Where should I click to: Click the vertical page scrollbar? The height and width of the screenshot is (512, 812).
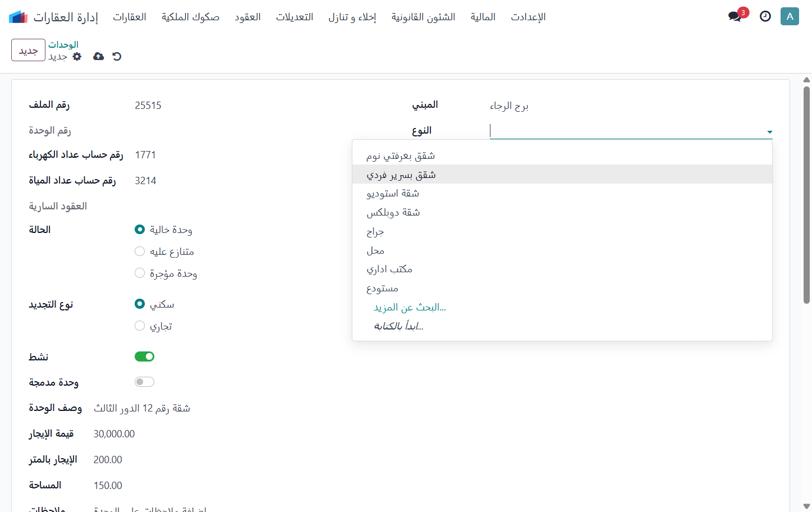(806, 195)
